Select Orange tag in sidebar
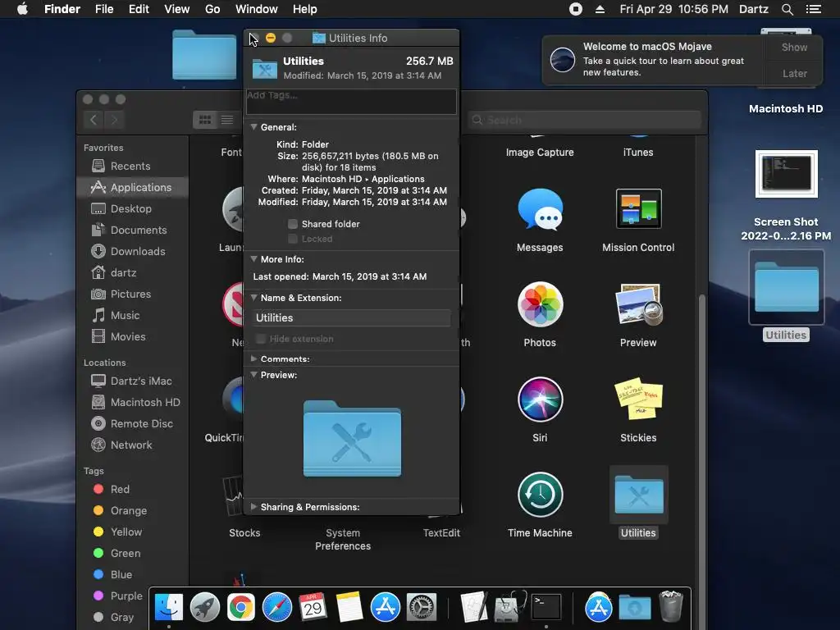The width and height of the screenshot is (840, 630). click(130, 510)
